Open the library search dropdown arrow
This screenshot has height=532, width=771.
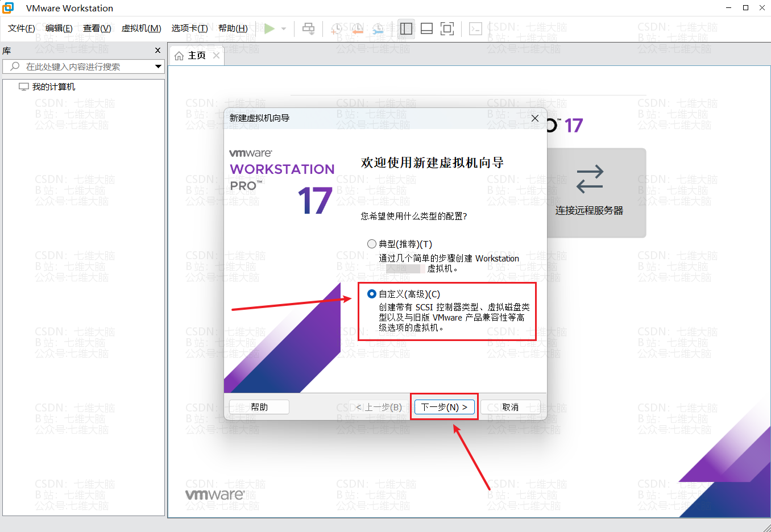coord(159,66)
